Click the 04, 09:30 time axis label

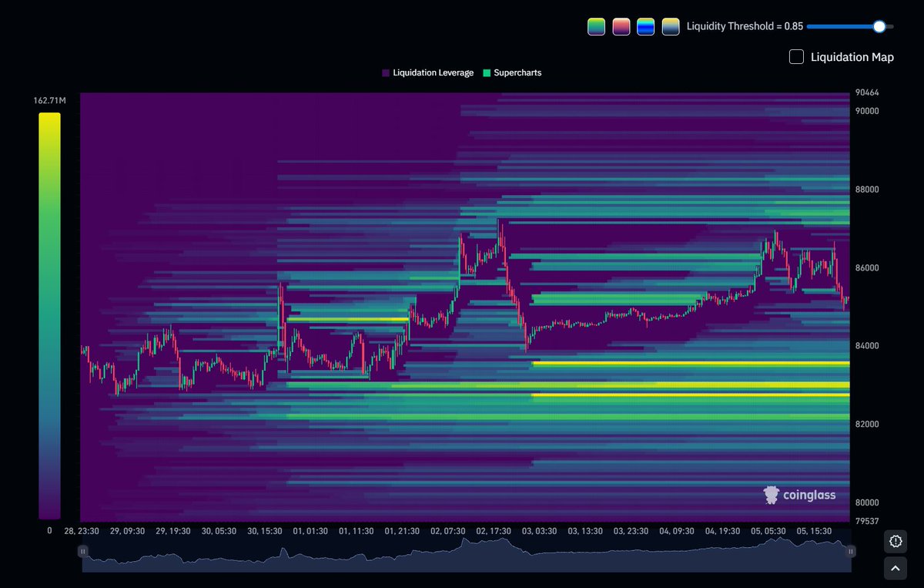[x=677, y=531]
